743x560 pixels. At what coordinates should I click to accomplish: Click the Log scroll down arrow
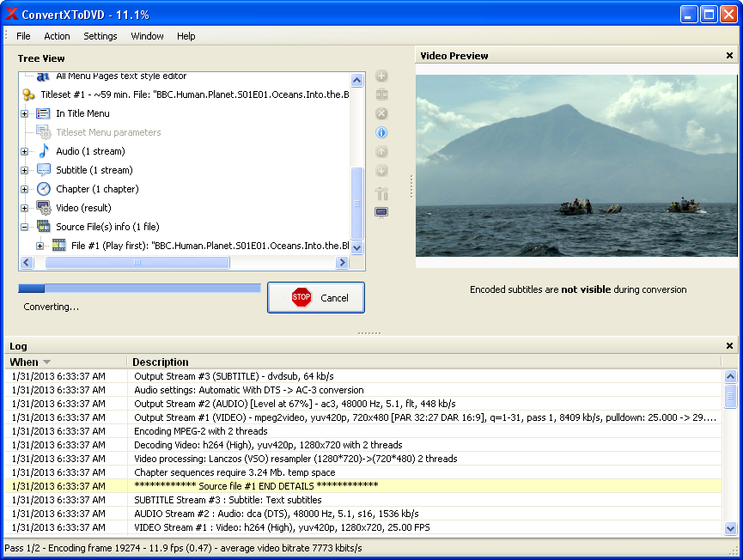pos(730,528)
